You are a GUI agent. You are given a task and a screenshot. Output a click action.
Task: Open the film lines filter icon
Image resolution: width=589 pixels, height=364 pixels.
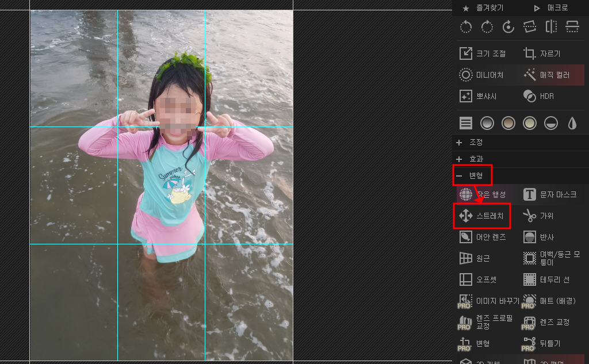pos(466,123)
